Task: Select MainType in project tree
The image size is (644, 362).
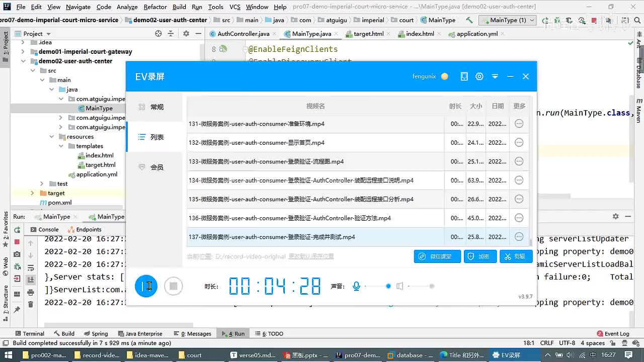Action: (95, 109)
